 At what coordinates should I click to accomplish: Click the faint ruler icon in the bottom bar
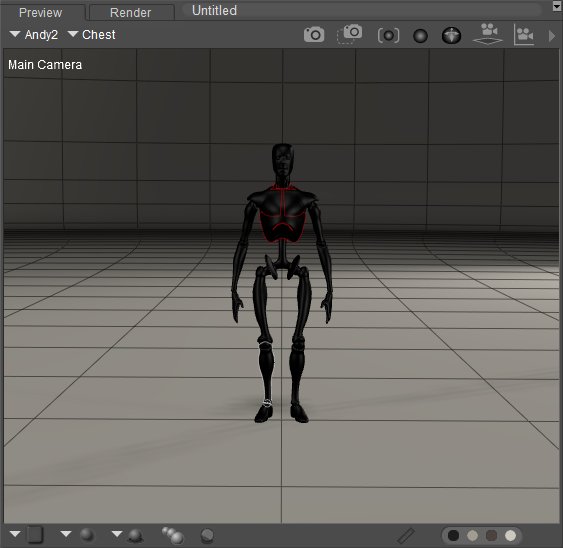406,535
